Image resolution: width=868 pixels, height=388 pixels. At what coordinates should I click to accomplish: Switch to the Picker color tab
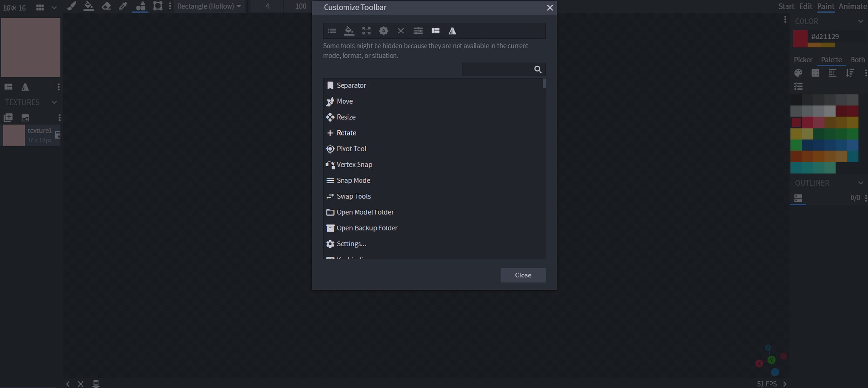(803, 60)
